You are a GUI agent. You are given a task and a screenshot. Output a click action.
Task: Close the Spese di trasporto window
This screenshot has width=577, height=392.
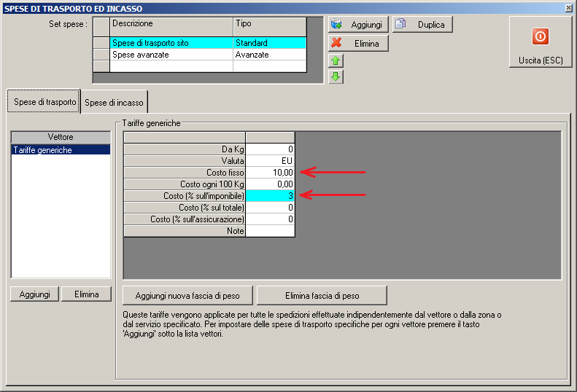[x=568, y=8]
